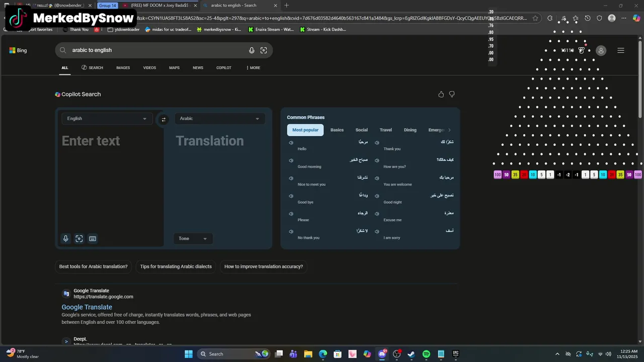Open browser extensions puzzle icon
This screenshot has width=644, height=362.
550,18
